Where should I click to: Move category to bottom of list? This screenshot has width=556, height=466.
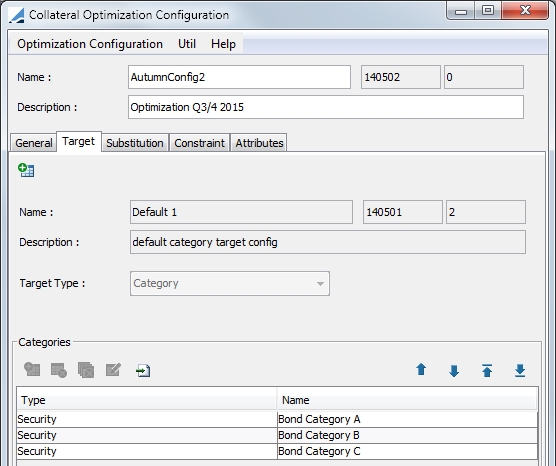point(520,371)
